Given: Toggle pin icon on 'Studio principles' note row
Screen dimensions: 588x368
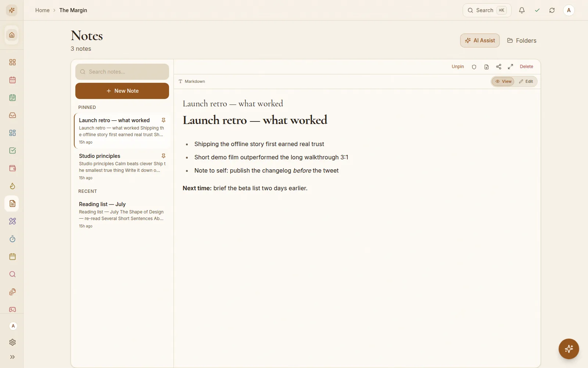Looking at the screenshot, I should coord(164,156).
